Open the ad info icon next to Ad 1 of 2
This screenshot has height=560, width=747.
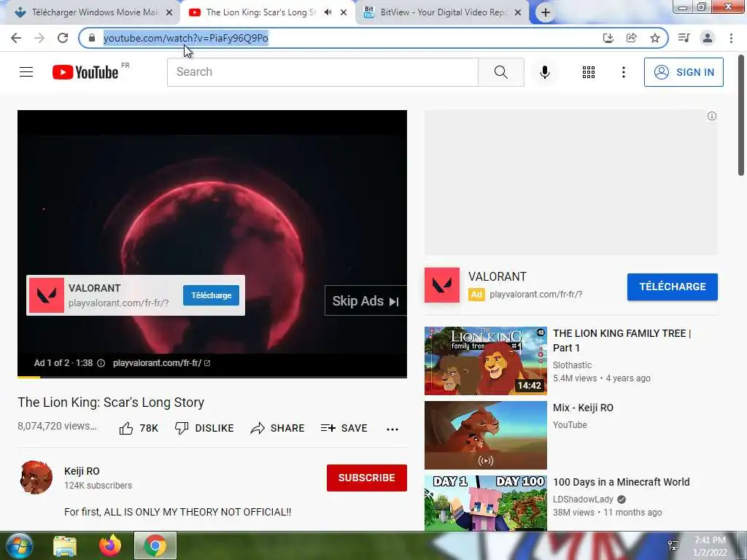coord(101,363)
